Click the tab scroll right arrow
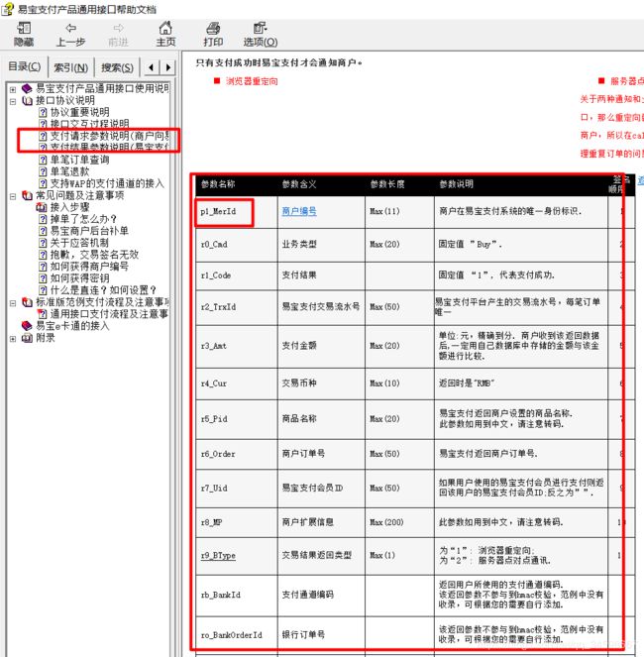 click(x=167, y=67)
